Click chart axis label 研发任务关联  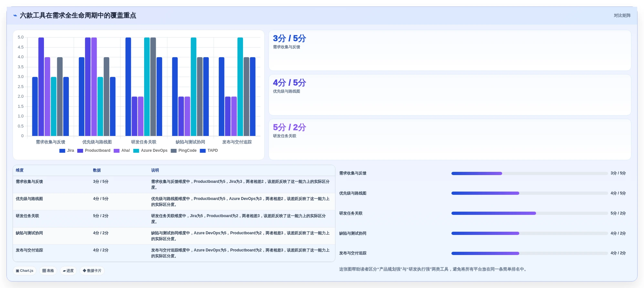[144, 142]
